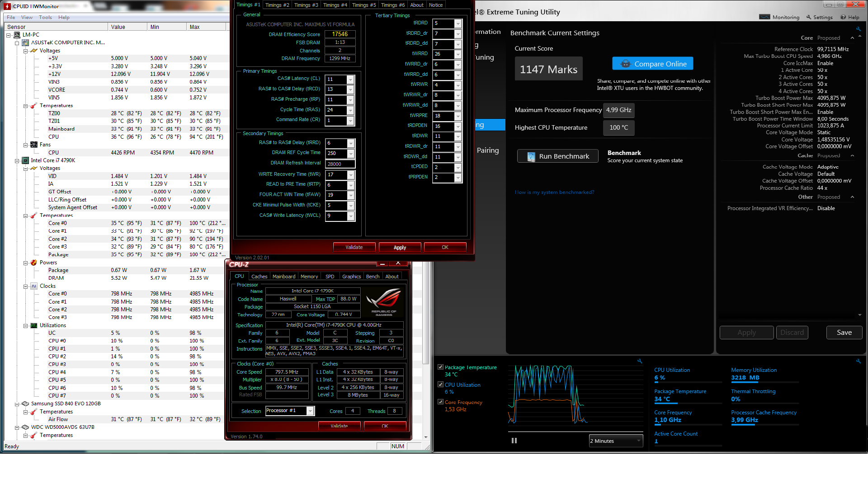Open graph settings wrench icon
868x488 pixels.
pyautogui.click(x=639, y=361)
